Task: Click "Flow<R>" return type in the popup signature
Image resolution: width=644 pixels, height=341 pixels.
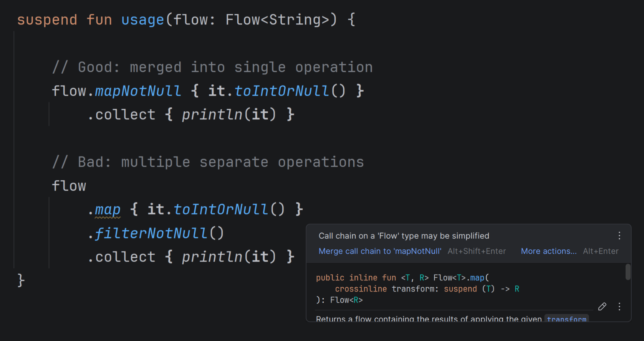Action: 346,300
